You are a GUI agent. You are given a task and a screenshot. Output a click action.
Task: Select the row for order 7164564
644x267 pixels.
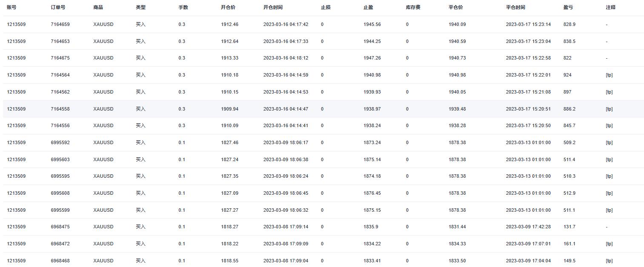(323, 75)
